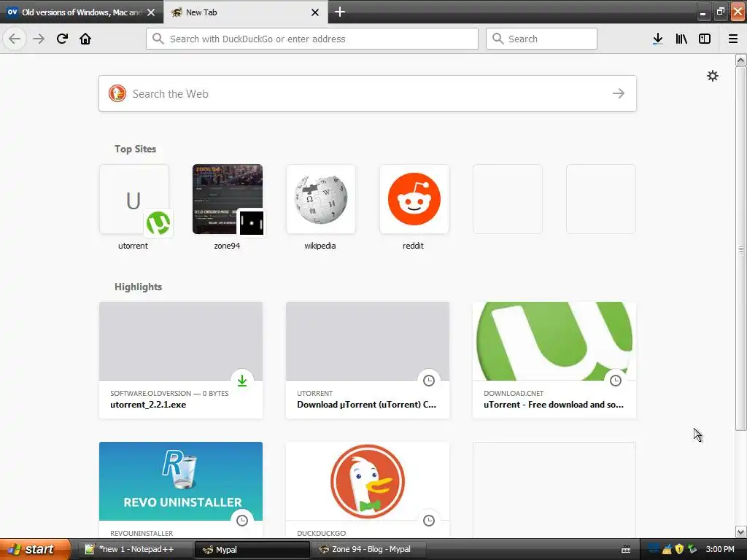Click the on-screen keyboard tray icon
Image resolution: width=747 pixels, height=560 pixels.
[x=626, y=550]
